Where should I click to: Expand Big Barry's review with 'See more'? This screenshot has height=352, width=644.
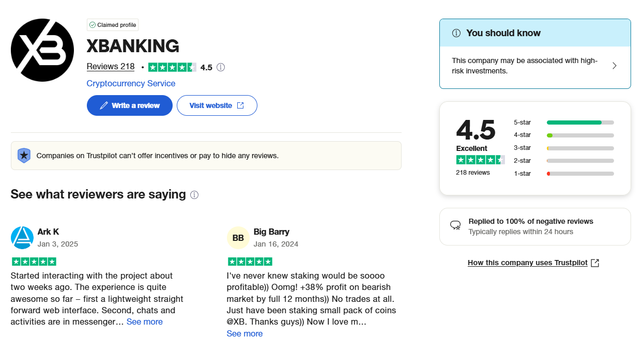tap(244, 333)
